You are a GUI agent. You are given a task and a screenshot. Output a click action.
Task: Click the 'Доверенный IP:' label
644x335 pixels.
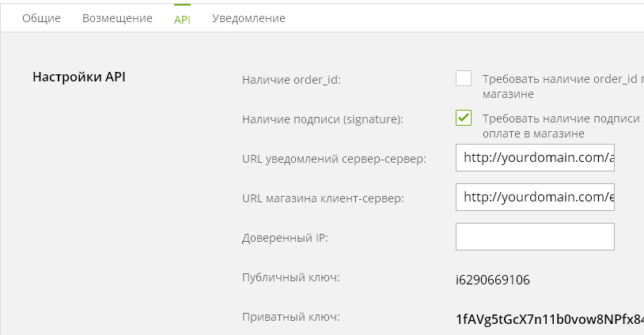click(x=284, y=238)
